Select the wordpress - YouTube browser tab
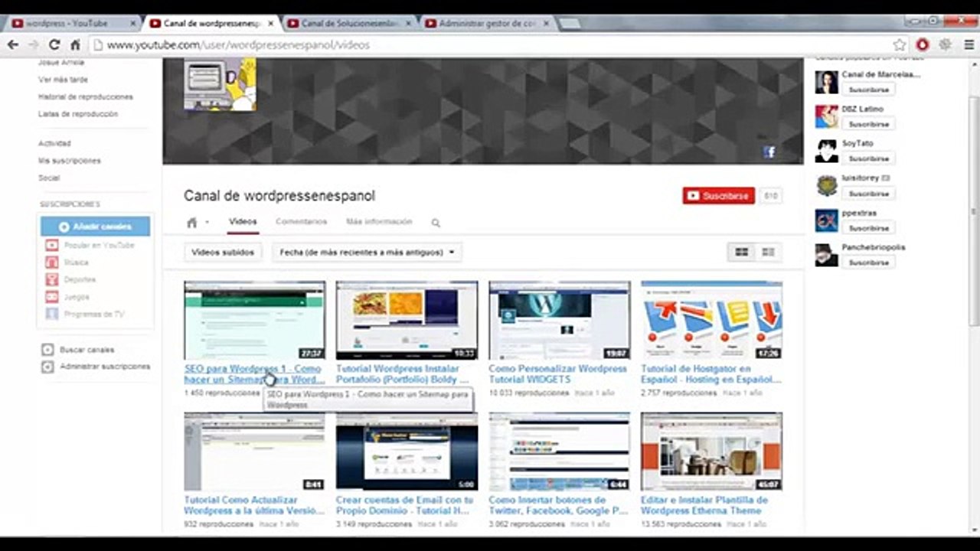The image size is (980, 551). (x=72, y=24)
